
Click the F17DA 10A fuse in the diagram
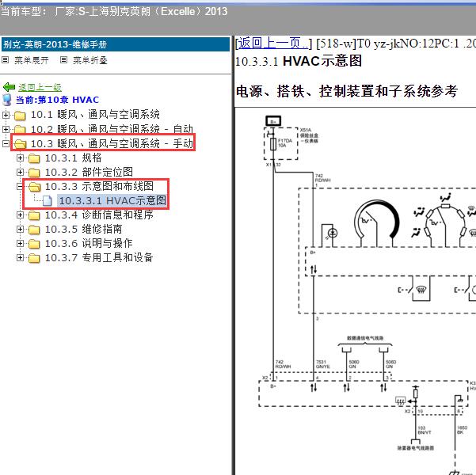click(273, 144)
